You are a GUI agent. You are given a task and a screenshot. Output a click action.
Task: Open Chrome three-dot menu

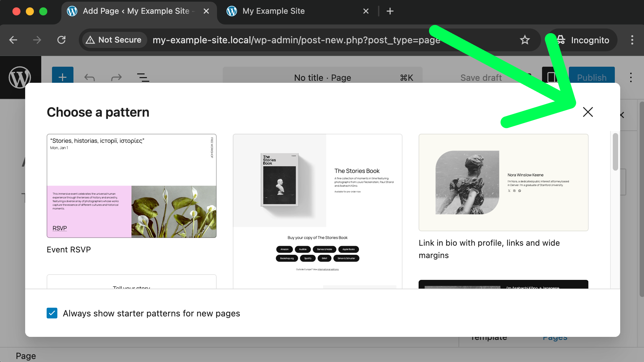(x=632, y=40)
